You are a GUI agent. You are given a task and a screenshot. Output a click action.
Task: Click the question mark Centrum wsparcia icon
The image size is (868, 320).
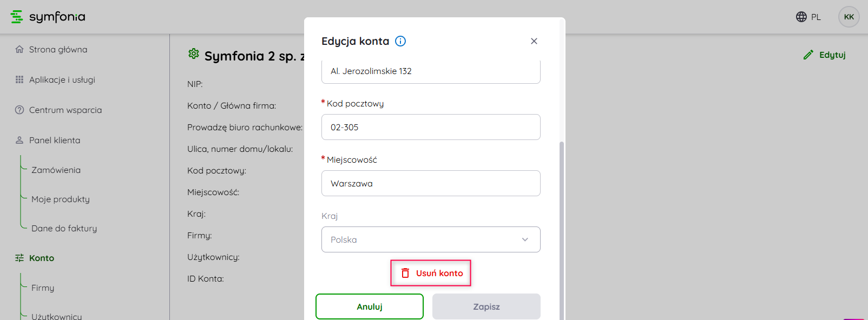[x=19, y=110]
